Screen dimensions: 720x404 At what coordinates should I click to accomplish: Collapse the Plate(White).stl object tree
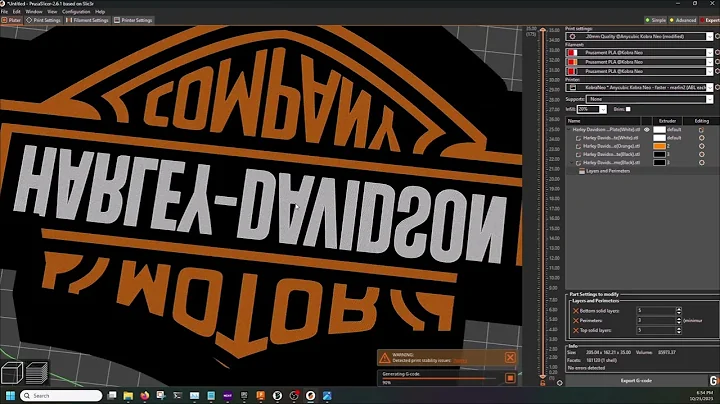(569, 130)
